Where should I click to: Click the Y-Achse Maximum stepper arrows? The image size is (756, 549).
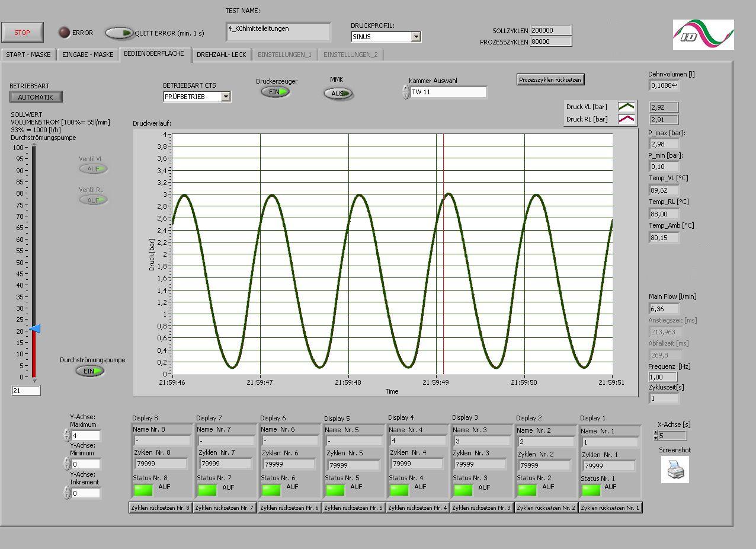pyautogui.click(x=67, y=436)
